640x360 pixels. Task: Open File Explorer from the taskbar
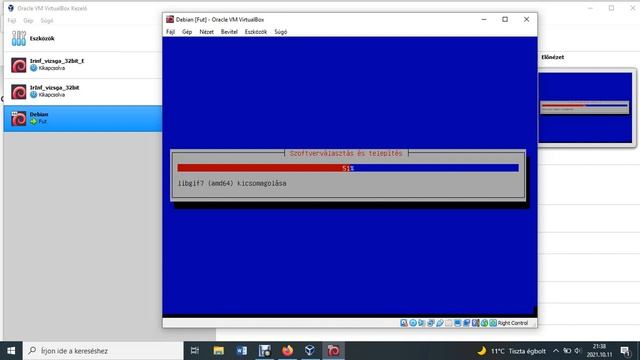coord(219,351)
